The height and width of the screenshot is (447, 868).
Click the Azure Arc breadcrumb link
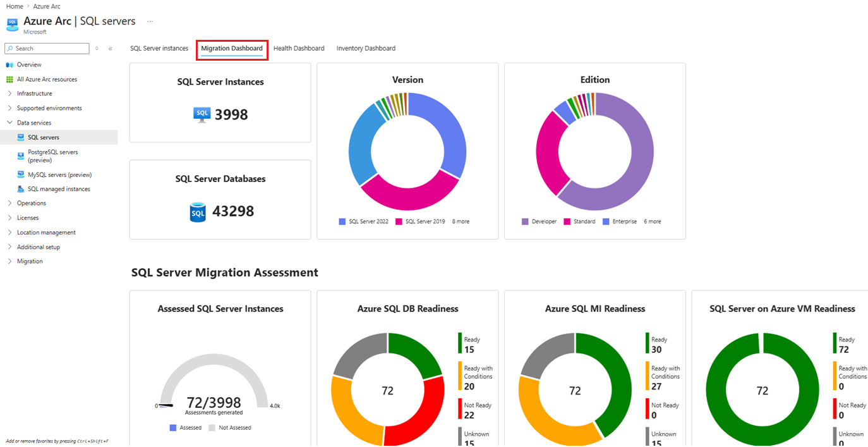pyautogui.click(x=47, y=6)
